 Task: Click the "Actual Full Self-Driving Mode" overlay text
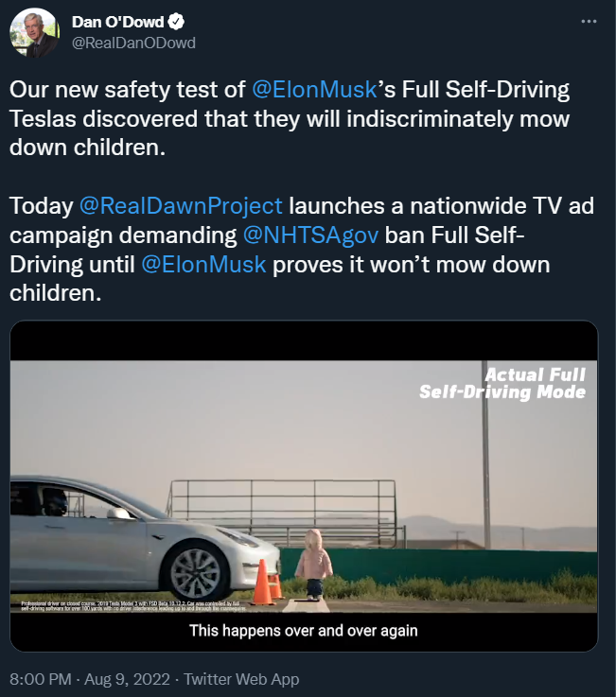pos(502,383)
